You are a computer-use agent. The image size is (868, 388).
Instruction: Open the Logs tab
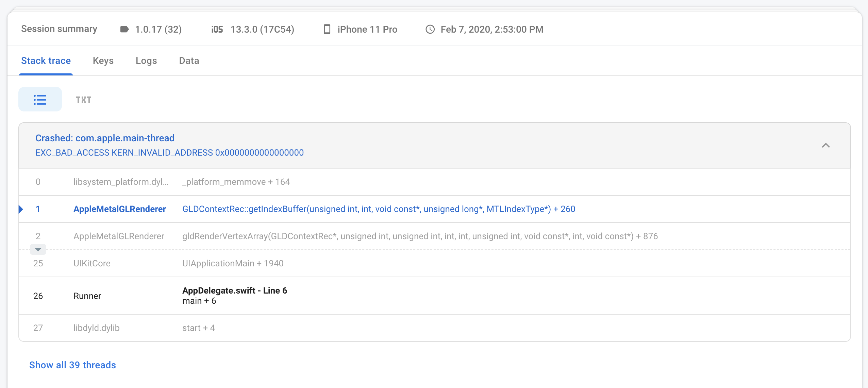[x=146, y=60]
